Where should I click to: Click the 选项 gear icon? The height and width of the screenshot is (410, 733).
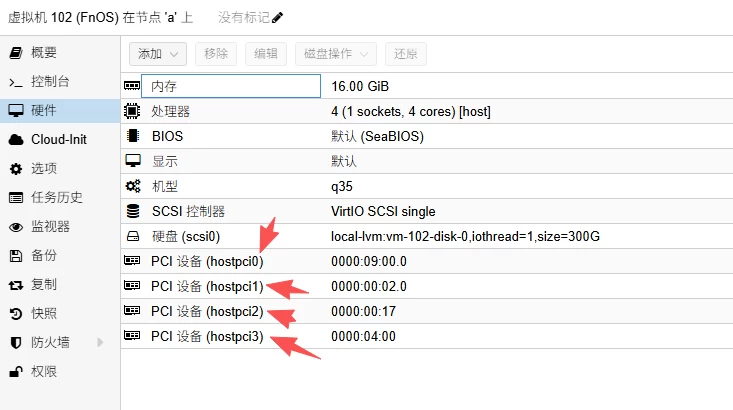tap(16, 168)
